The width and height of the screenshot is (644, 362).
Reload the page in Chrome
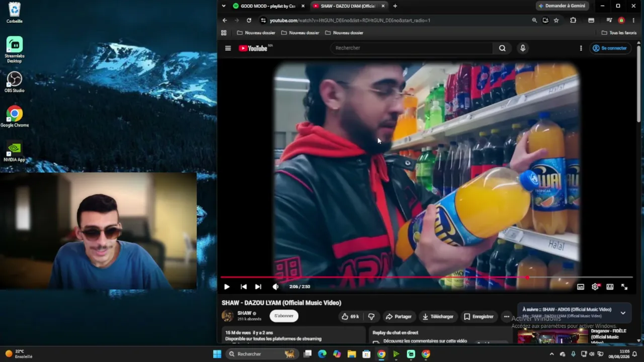point(249,20)
